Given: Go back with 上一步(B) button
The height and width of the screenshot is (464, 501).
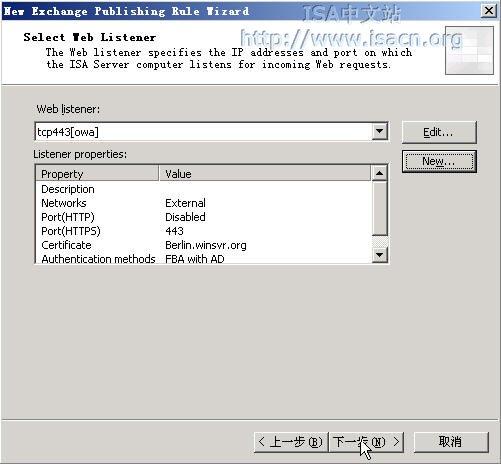Looking at the screenshot, I should [x=291, y=442].
